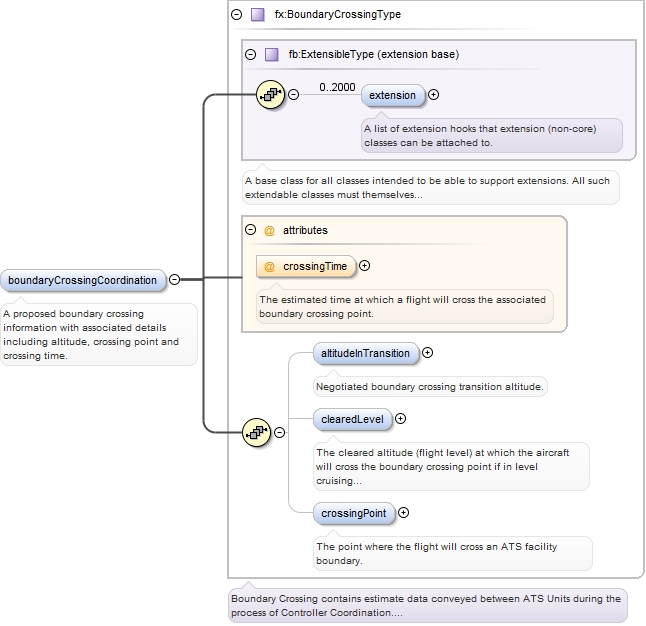Click the @ icon inside crossingTime attribute
This screenshot has height=626, width=646.
270,267
